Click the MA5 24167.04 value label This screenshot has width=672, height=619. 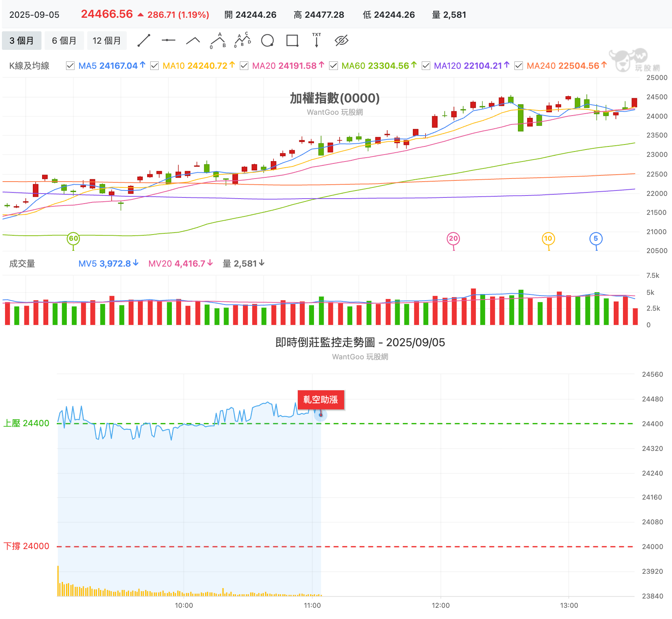pyautogui.click(x=112, y=66)
